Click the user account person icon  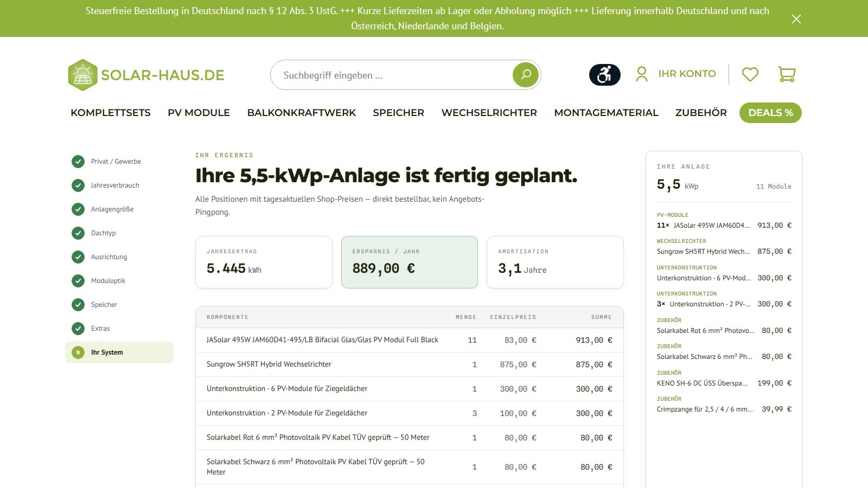pyautogui.click(x=642, y=74)
